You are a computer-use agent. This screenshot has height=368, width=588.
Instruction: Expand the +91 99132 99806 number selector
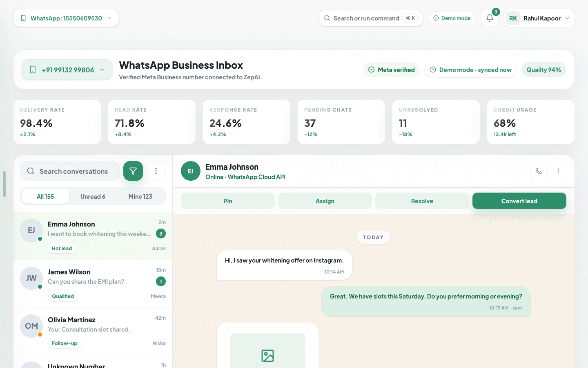click(67, 70)
